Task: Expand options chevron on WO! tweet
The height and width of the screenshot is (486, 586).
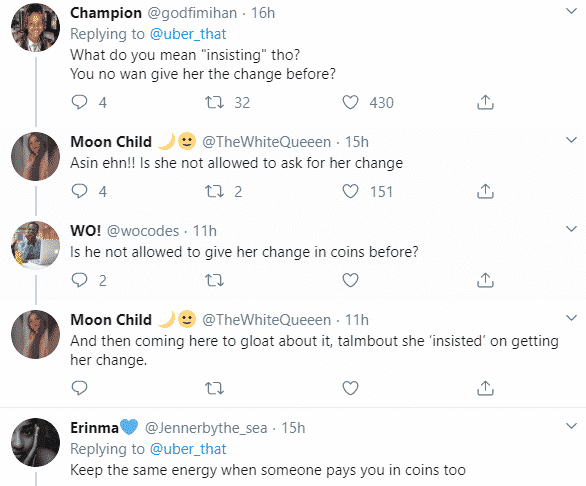Action: click(x=571, y=229)
